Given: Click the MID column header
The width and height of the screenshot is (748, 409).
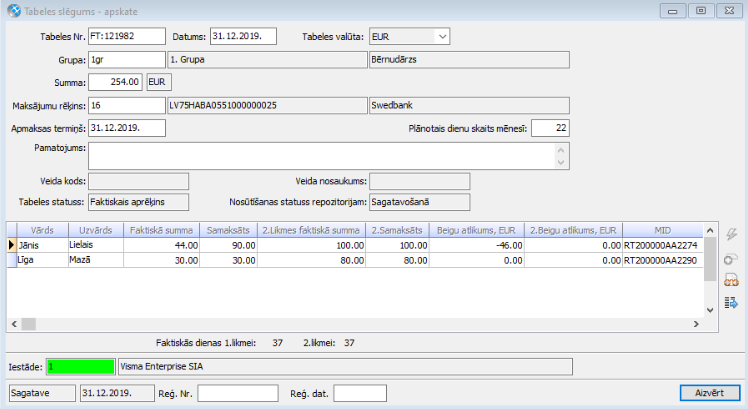Looking at the screenshot, I should pyautogui.click(x=662, y=229).
